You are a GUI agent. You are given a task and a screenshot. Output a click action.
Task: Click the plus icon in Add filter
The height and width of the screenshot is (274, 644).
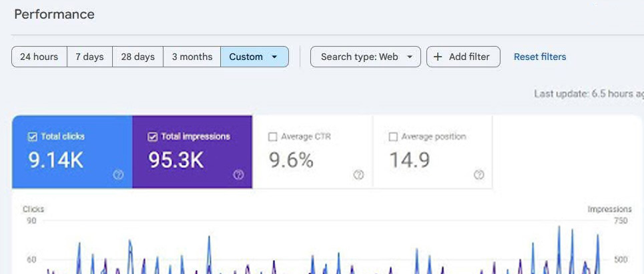pyautogui.click(x=438, y=57)
